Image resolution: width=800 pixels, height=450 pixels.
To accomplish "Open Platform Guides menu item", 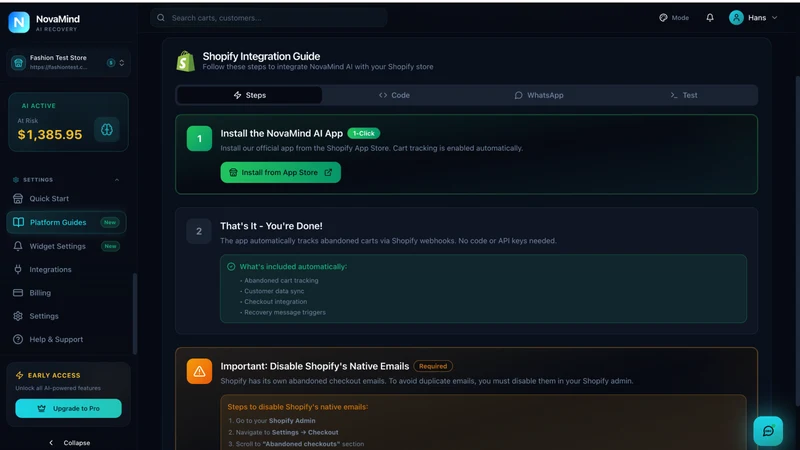I will 66,222.
